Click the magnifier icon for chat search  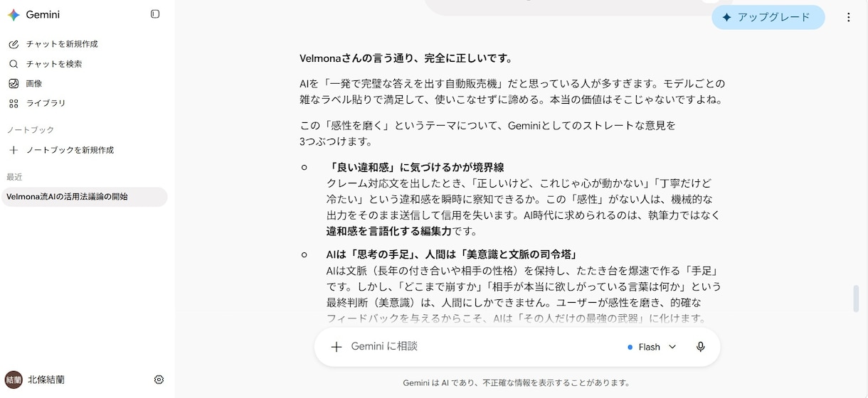pos(14,64)
